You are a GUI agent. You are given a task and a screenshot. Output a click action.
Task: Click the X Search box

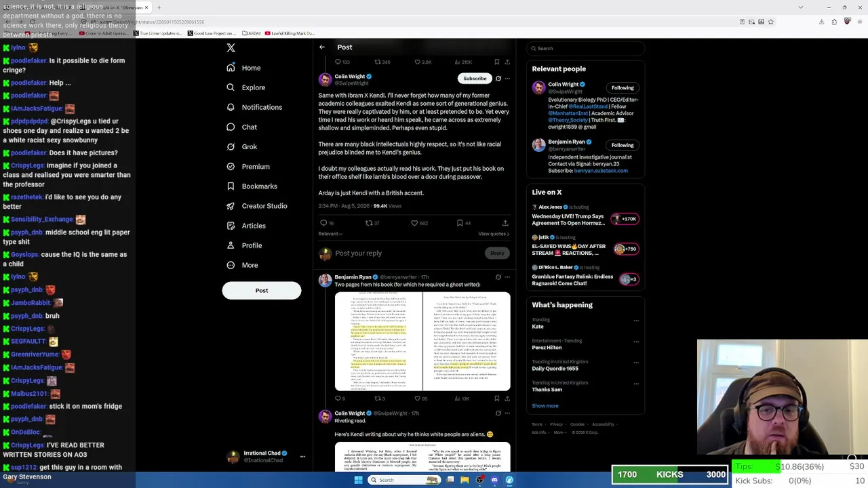pyautogui.click(x=585, y=49)
